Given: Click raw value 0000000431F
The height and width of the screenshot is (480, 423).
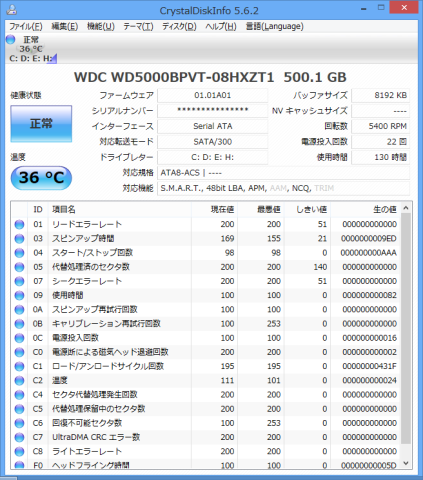Looking at the screenshot, I should 369,366.
